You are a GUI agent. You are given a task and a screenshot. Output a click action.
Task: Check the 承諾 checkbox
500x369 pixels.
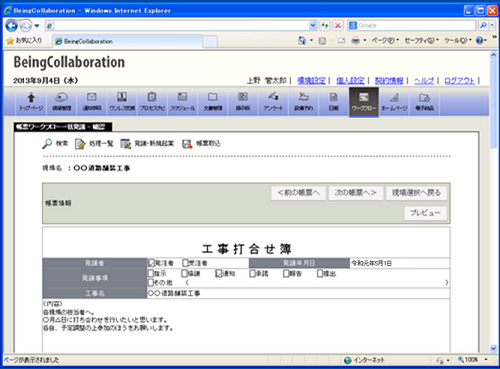[252, 273]
